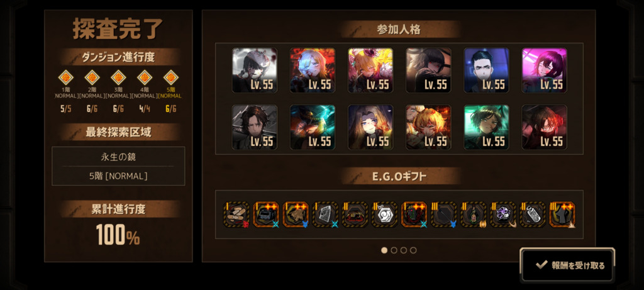Select the 100% cumulative progress value
Screen dimensions: 644x290
point(118,235)
